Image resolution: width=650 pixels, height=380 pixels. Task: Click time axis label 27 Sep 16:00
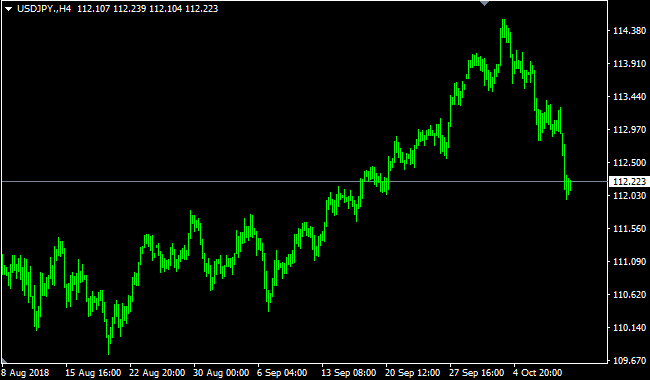476,373
